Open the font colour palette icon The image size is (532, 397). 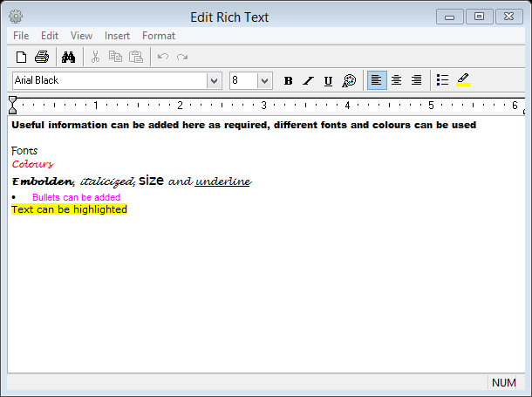coord(349,80)
